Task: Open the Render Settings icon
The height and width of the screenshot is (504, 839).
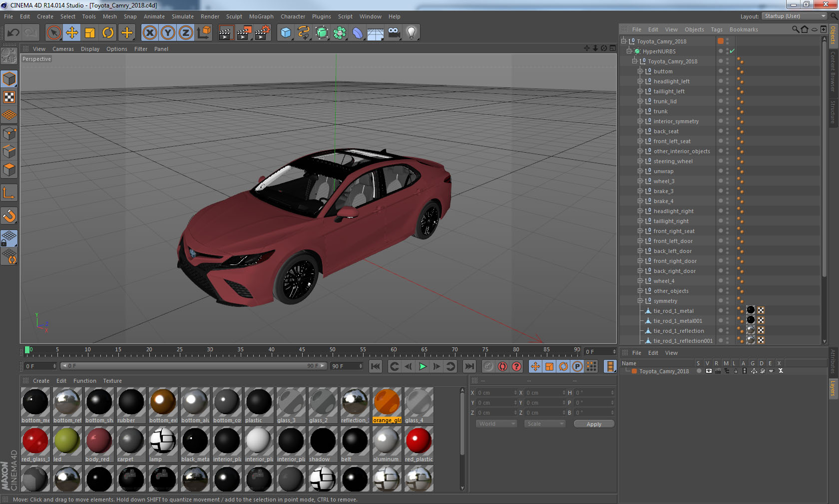Action: coord(263,33)
